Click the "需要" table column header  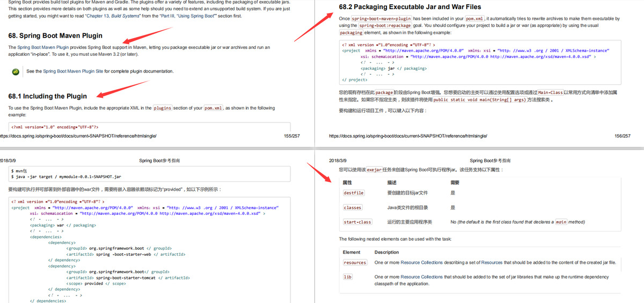pos(455,183)
